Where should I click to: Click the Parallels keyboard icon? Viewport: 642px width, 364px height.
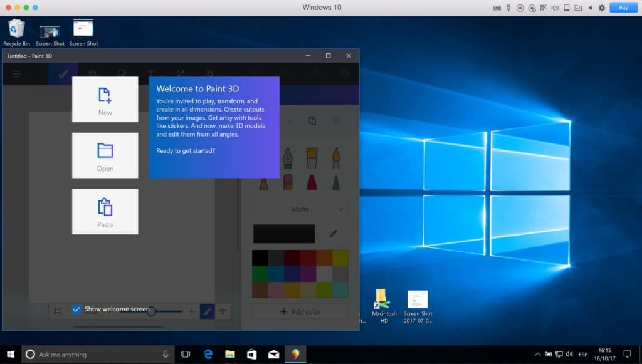[x=497, y=8]
